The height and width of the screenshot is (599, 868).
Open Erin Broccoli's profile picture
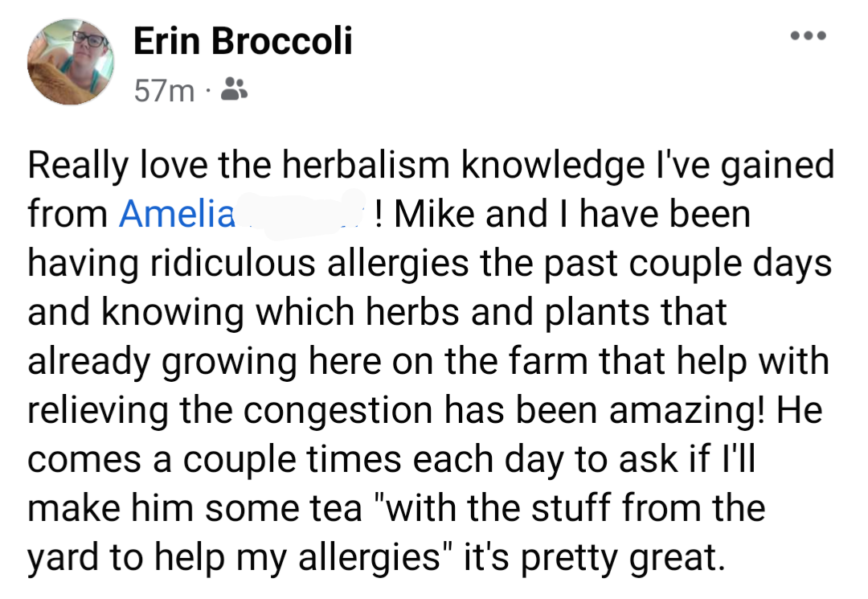point(71,63)
